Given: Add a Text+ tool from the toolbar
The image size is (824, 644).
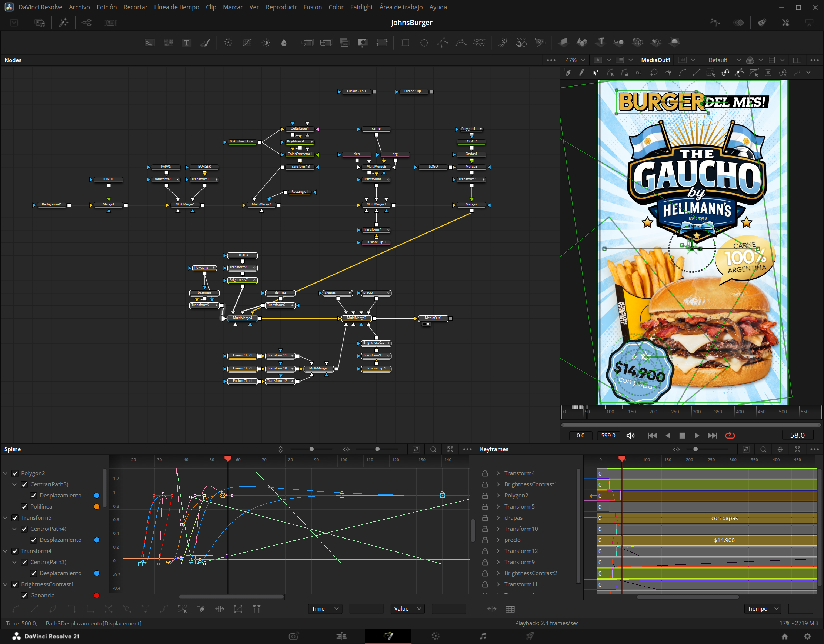Looking at the screenshot, I should click(x=186, y=43).
